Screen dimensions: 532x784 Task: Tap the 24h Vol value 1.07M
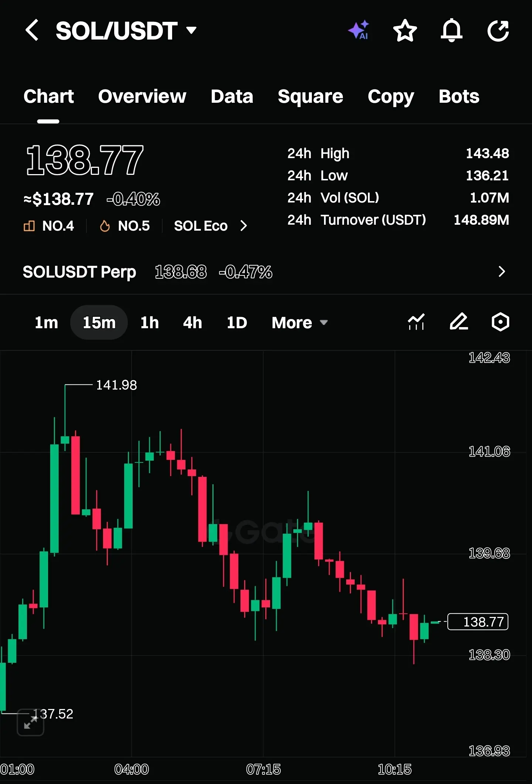pyautogui.click(x=490, y=198)
